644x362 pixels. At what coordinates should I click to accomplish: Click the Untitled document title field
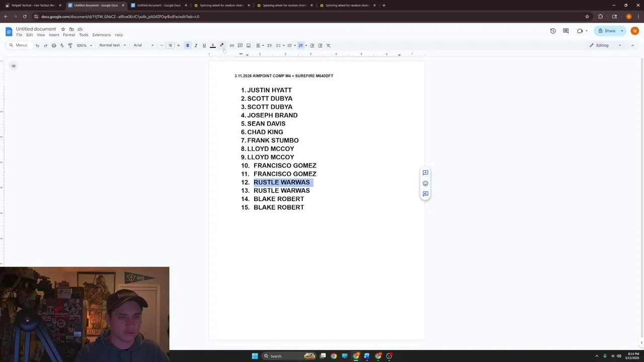pos(36,29)
